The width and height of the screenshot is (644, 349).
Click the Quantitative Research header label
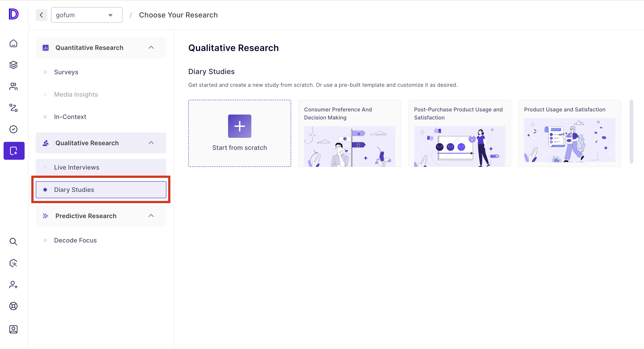coord(89,47)
